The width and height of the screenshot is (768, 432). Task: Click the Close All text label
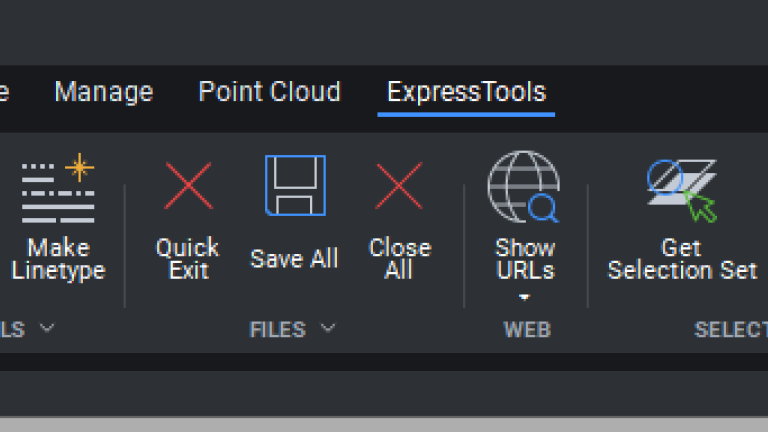[400, 259]
